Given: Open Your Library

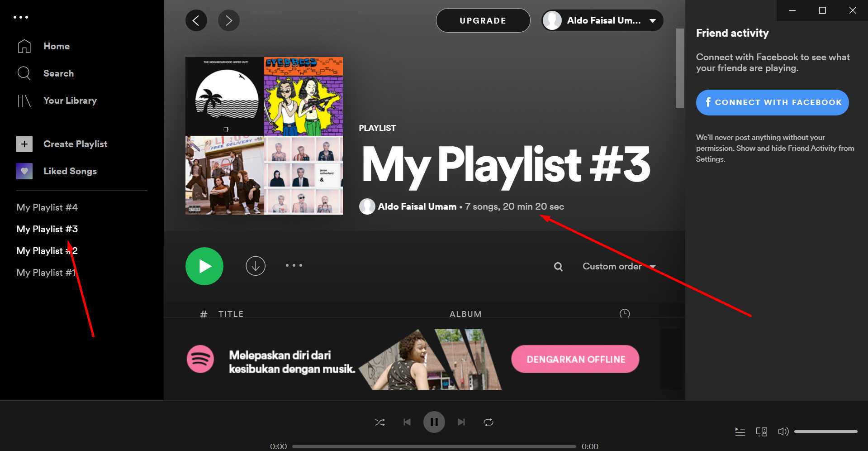Looking at the screenshot, I should point(70,101).
